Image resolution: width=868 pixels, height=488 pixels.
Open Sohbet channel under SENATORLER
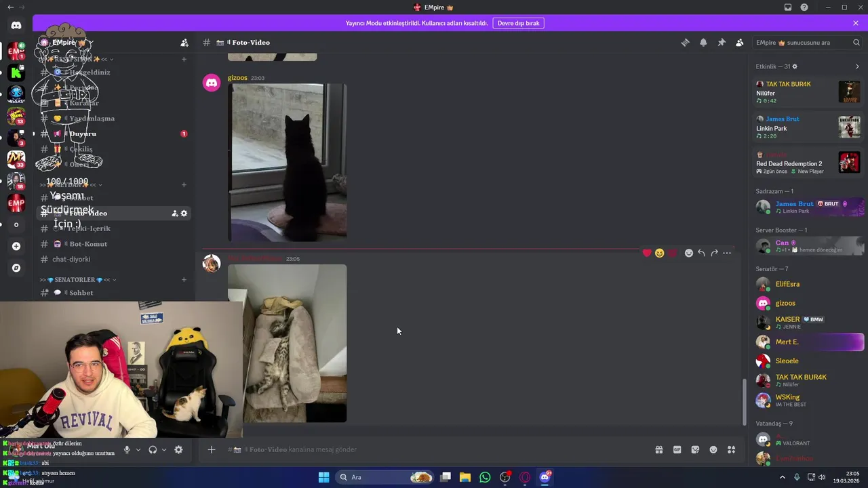click(x=113, y=293)
